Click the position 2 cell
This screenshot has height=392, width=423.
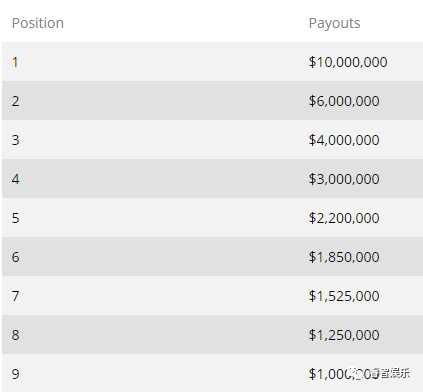(x=15, y=101)
